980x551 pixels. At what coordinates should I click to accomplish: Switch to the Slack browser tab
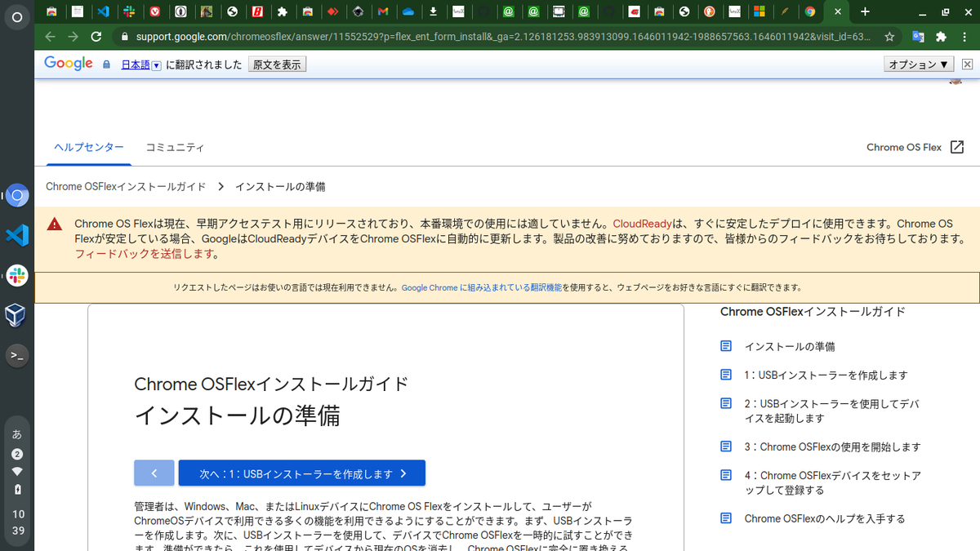(x=129, y=11)
